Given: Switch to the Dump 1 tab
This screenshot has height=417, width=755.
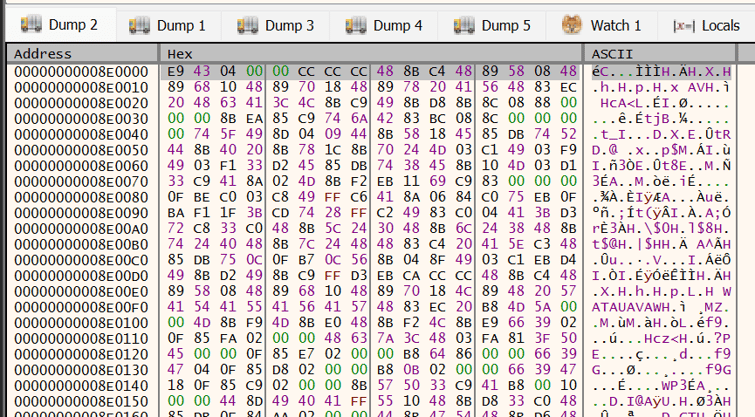Looking at the screenshot, I should pos(169,26).
